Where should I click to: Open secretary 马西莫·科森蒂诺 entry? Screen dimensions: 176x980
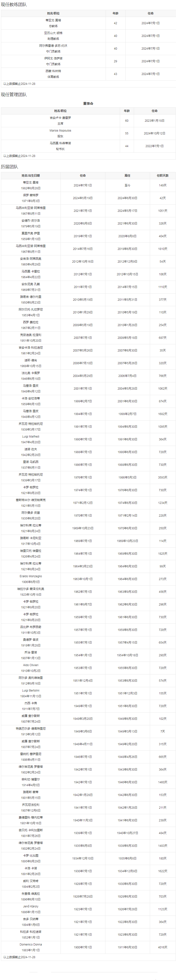point(60,143)
